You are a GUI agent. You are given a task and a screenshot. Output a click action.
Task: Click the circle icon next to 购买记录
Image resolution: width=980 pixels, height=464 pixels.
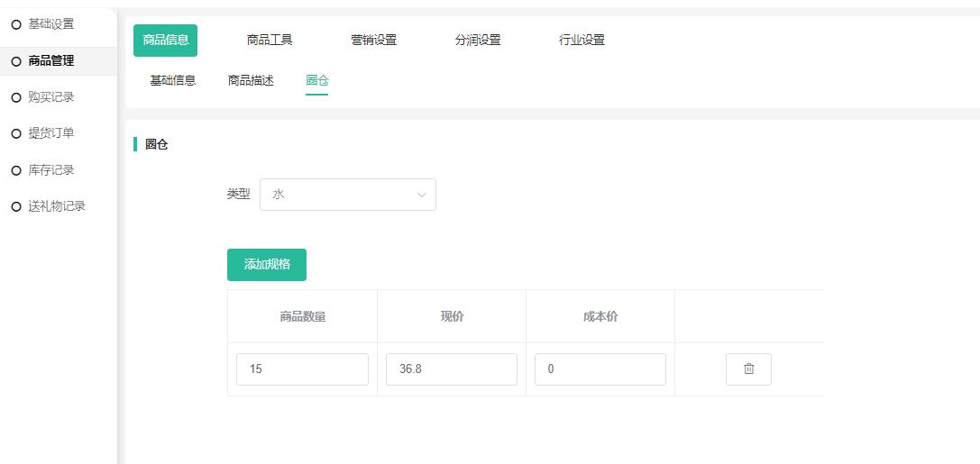16,97
